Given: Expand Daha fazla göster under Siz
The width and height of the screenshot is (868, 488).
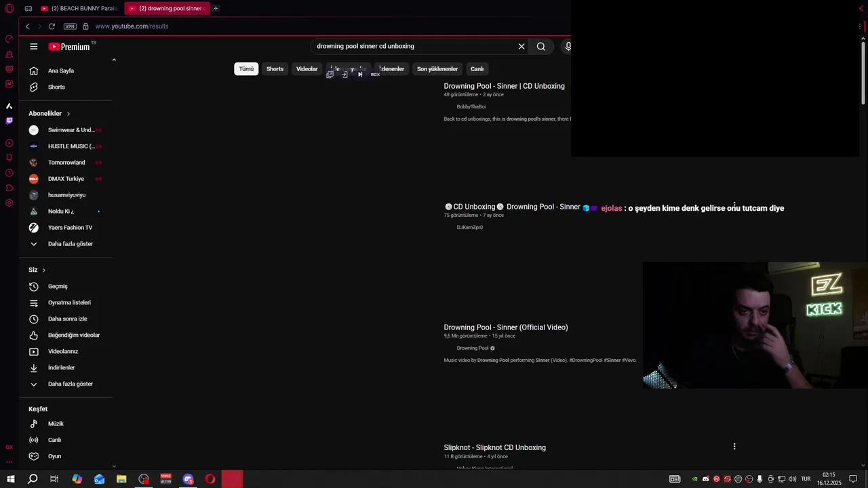Looking at the screenshot, I should click(x=66, y=384).
